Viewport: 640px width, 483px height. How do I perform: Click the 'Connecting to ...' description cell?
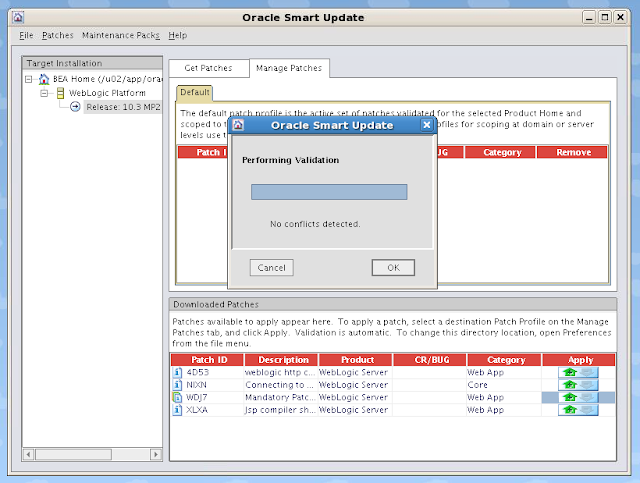(280, 385)
